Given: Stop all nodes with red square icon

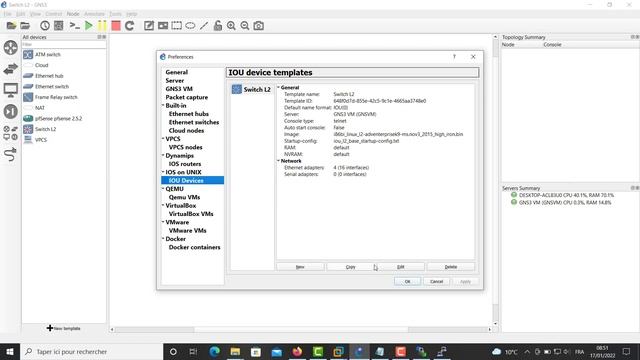Looking at the screenshot, I should click(116, 26).
